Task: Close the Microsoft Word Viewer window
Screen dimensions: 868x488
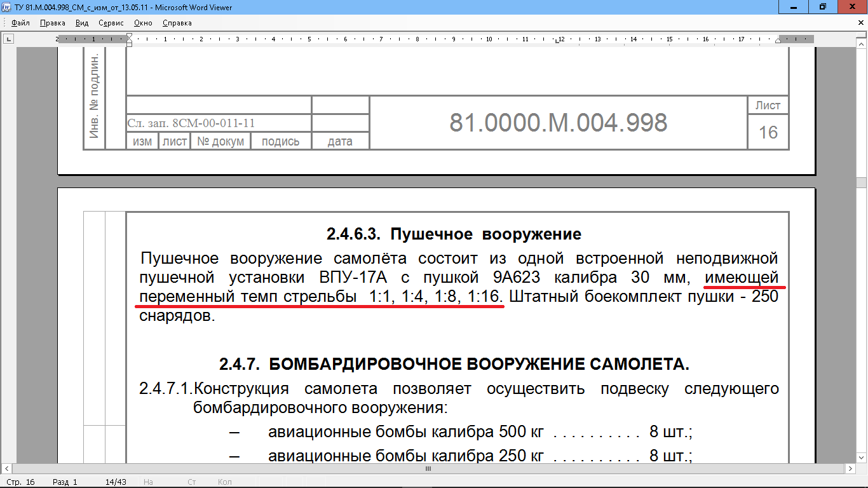Action: (853, 7)
